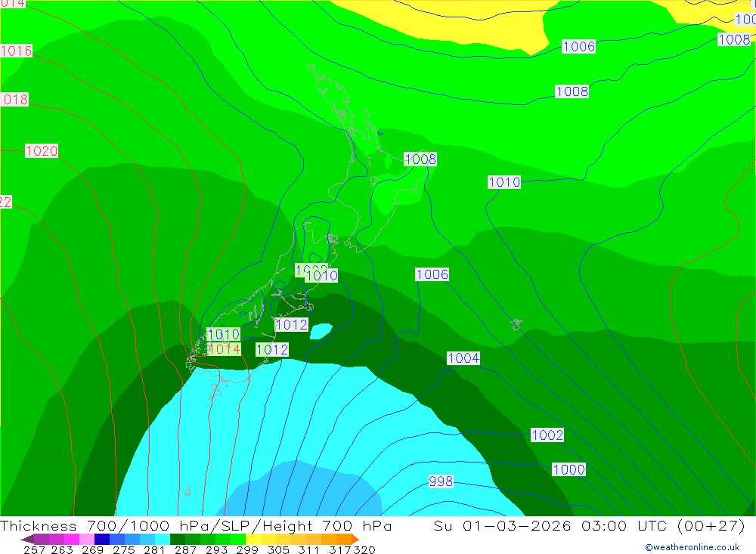The height and width of the screenshot is (554, 756).
Task: Click the dark navy blue legend swatch
Action: coord(102,539)
